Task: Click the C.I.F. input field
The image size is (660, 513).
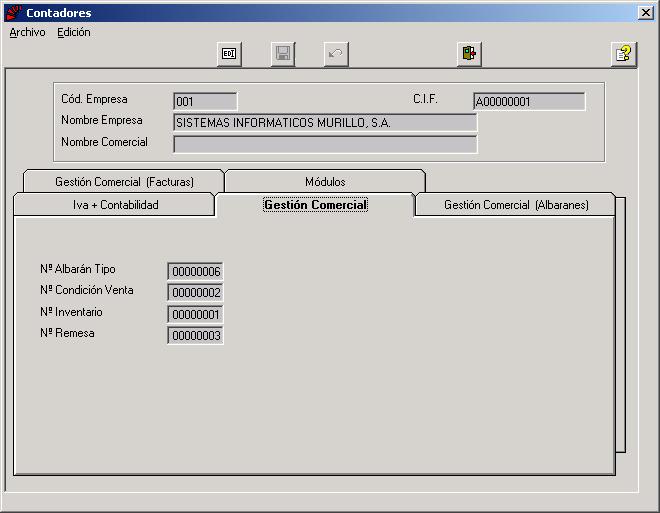Action: 529,101
